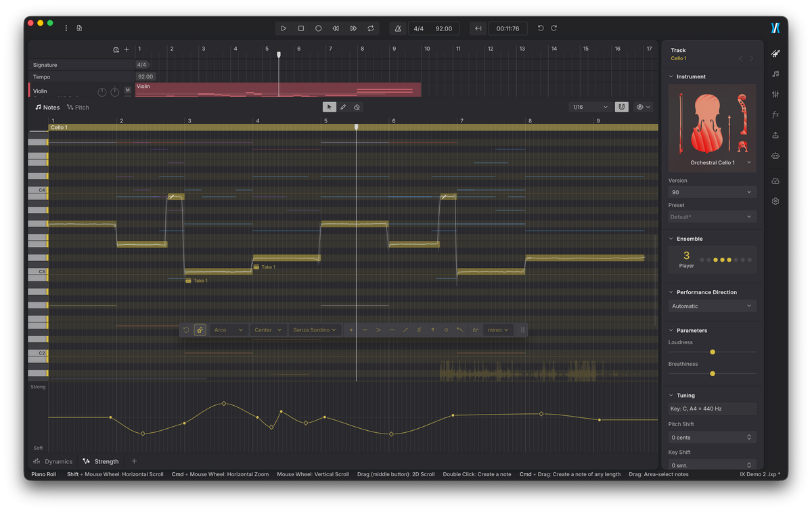Open the Instrument panel sidebar icon

click(775, 53)
